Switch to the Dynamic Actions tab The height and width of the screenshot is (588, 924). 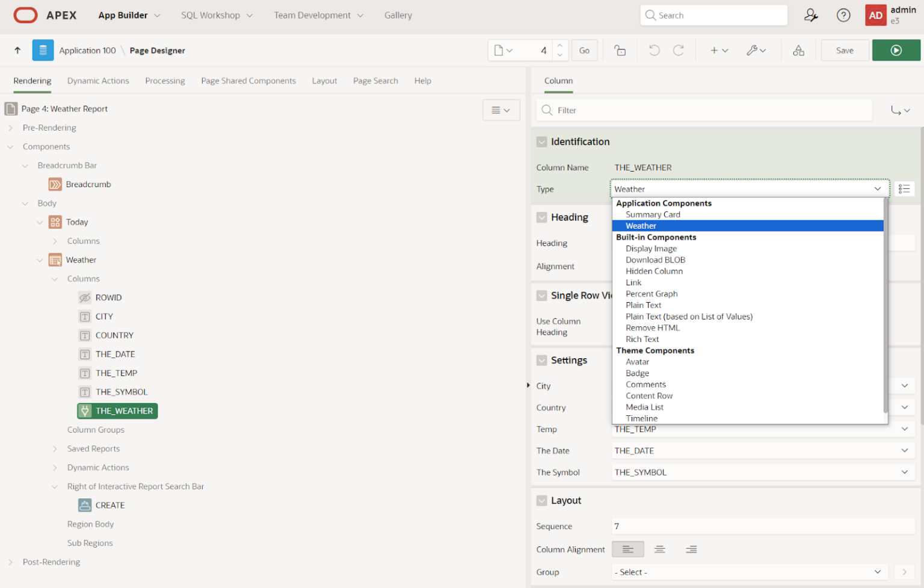[x=98, y=81]
